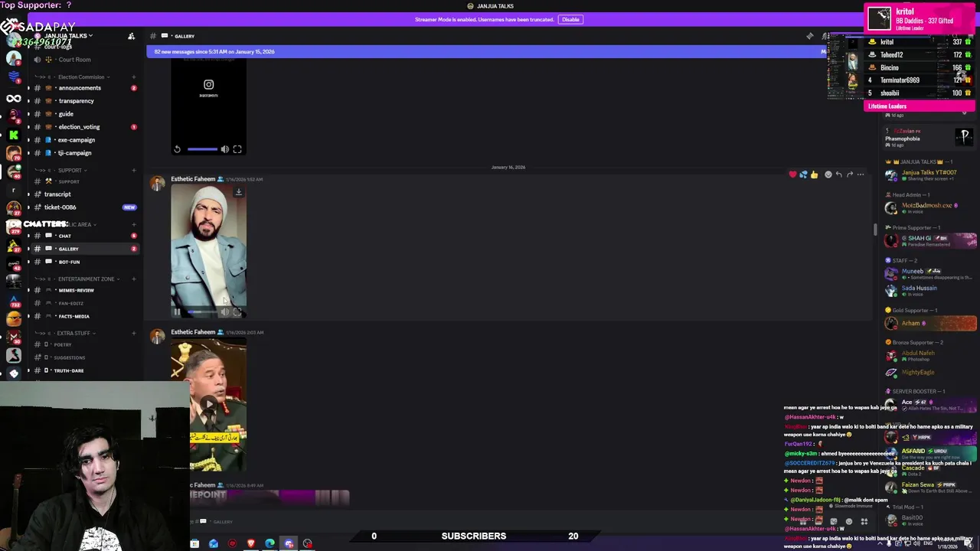The image size is (980, 551).
Task: Seek on the Instagram video progress bar
Action: point(202,149)
